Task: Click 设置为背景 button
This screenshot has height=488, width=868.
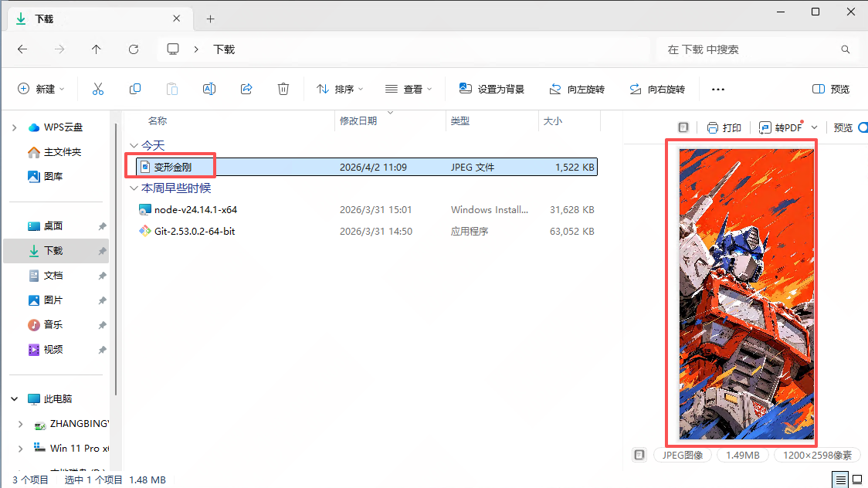Action: (492, 89)
